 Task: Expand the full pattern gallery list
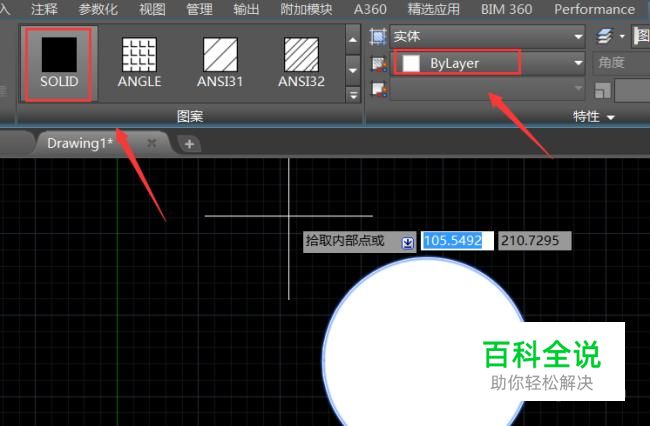[x=353, y=95]
